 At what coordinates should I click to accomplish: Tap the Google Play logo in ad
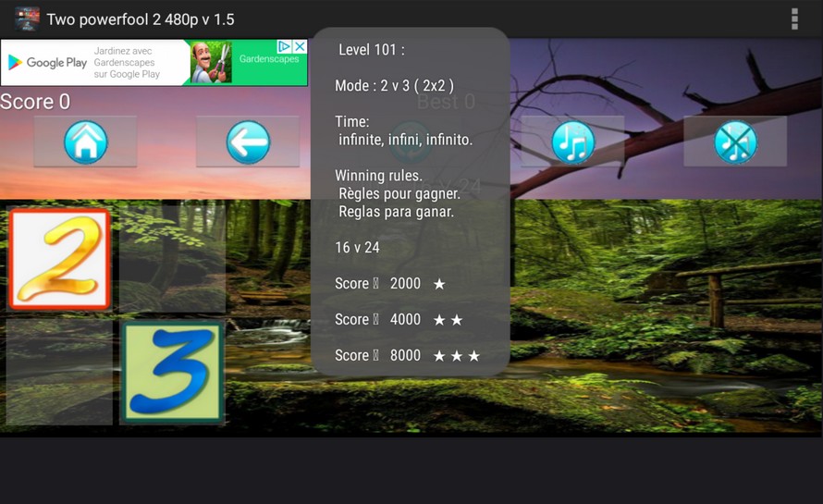click(47, 63)
